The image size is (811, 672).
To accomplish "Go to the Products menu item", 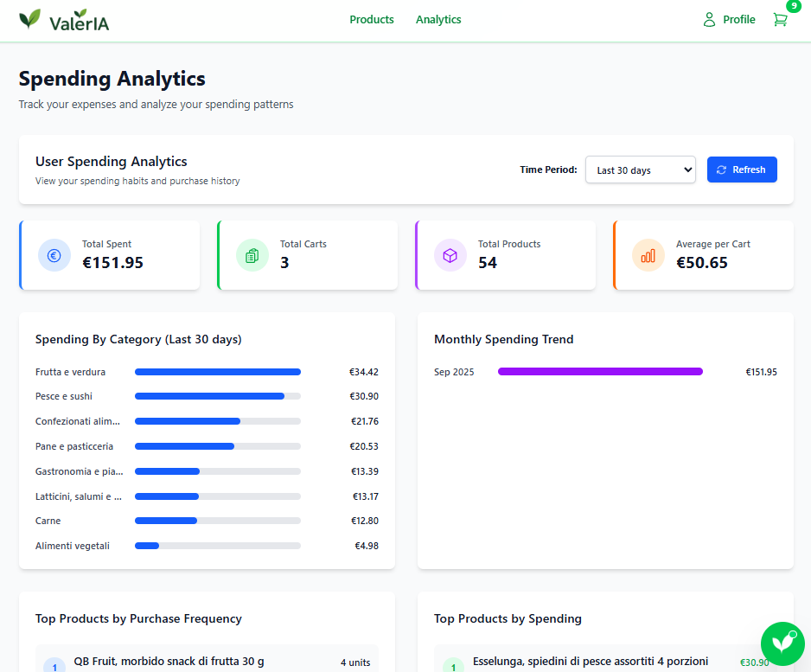I will (372, 20).
